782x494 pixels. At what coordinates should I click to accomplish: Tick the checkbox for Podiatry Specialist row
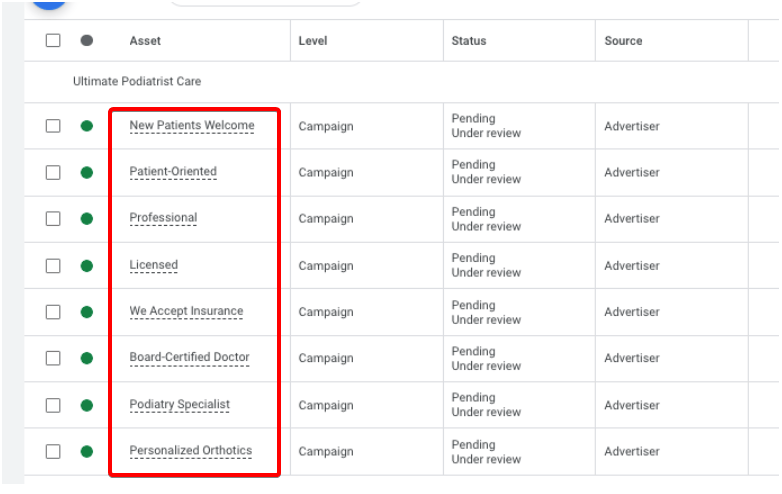tap(53, 405)
